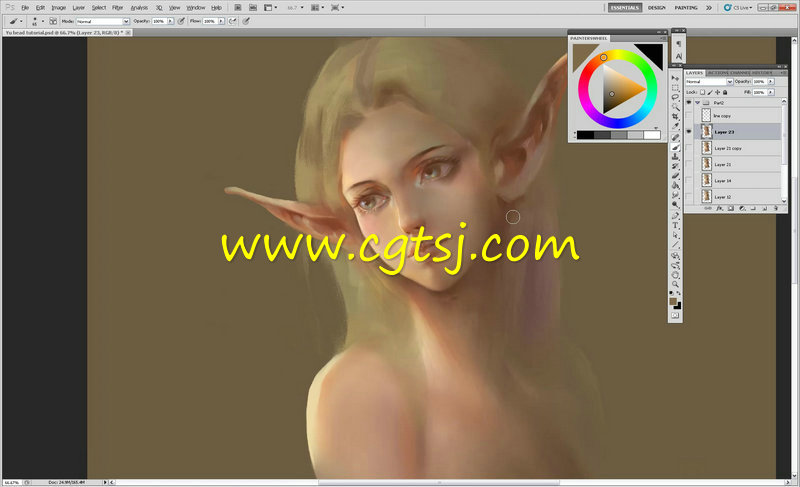Lock layer position
The height and width of the screenshot is (487, 800).
point(717,92)
